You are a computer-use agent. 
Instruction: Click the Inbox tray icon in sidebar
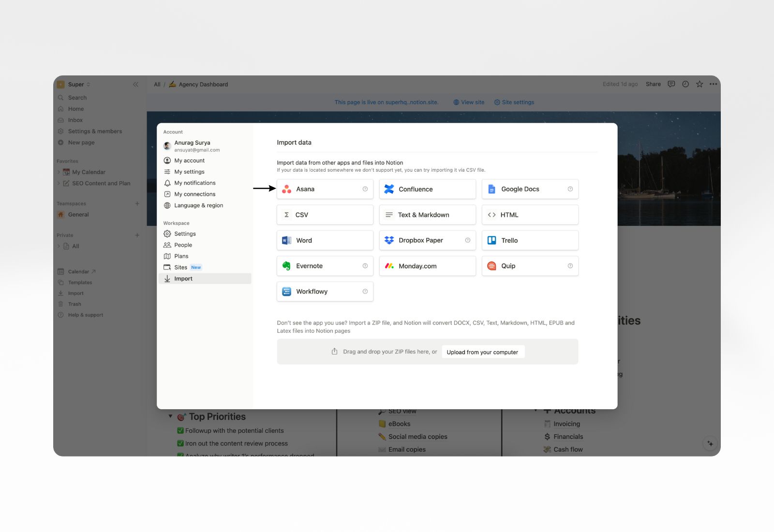(x=61, y=120)
